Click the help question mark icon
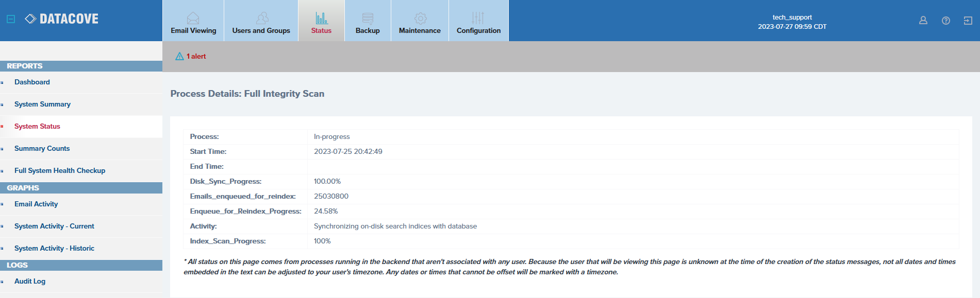 (x=945, y=21)
